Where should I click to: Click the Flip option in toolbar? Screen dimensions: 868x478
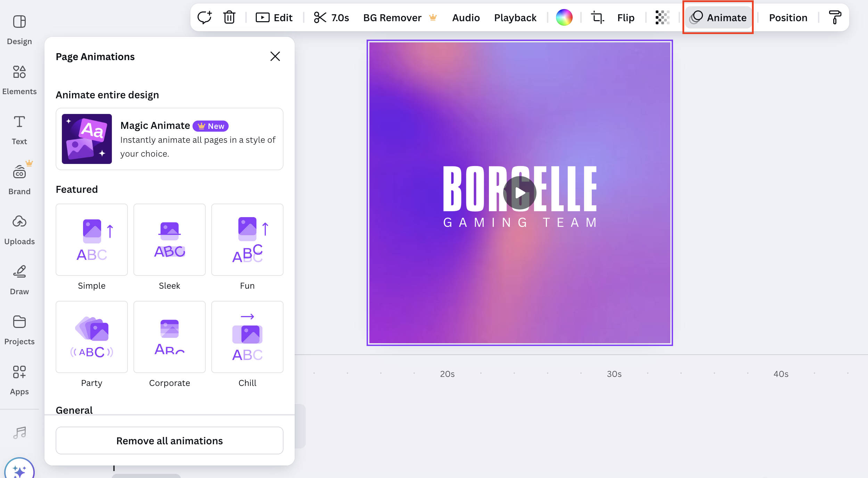point(625,16)
